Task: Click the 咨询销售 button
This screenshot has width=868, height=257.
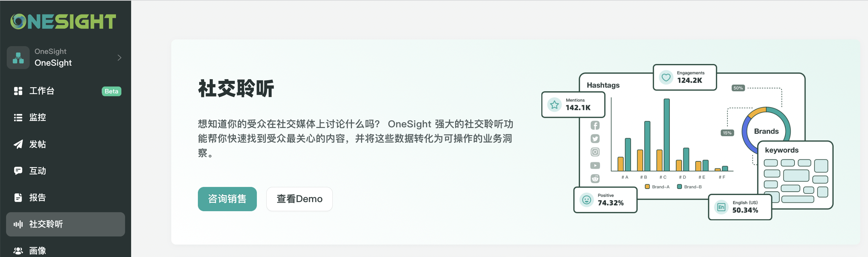Action: pos(227,199)
